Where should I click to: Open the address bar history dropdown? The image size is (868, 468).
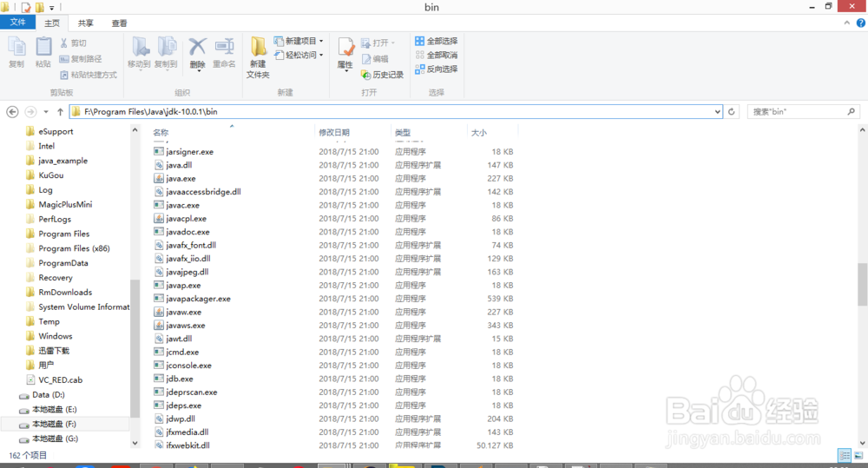click(718, 112)
